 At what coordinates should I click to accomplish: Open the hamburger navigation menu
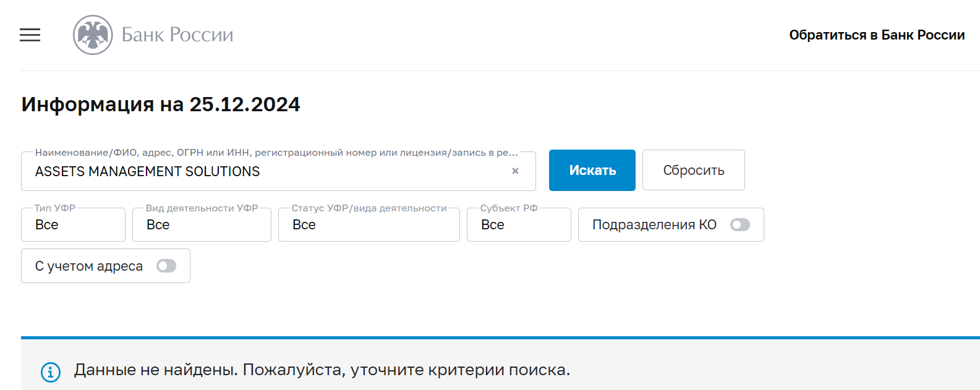point(30,35)
